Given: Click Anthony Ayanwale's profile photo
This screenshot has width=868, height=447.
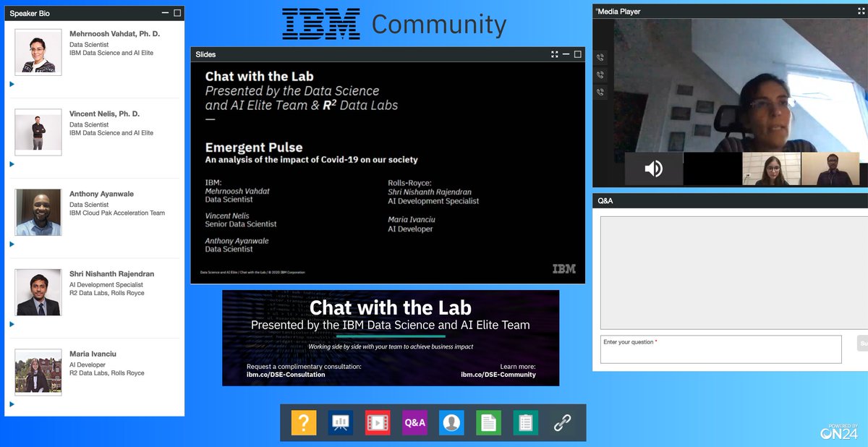Looking at the screenshot, I should click(38, 213).
